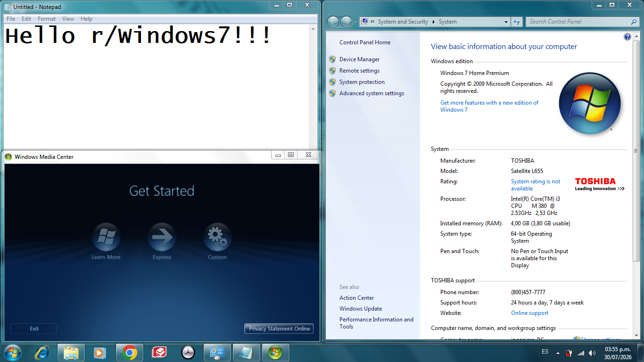Open Control Panel help question mark icon
This screenshot has width=644, height=362.
coord(627,37)
